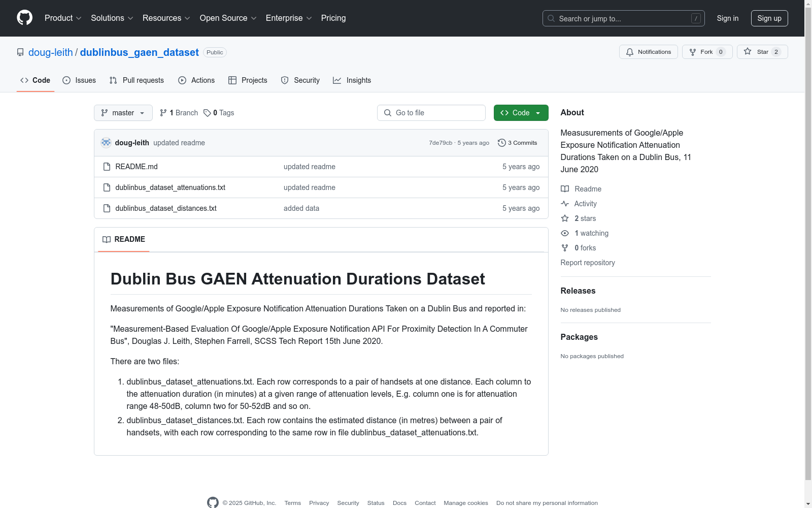View the Insights tab
Viewport: 812px width, 508px height.
(352, 80)
